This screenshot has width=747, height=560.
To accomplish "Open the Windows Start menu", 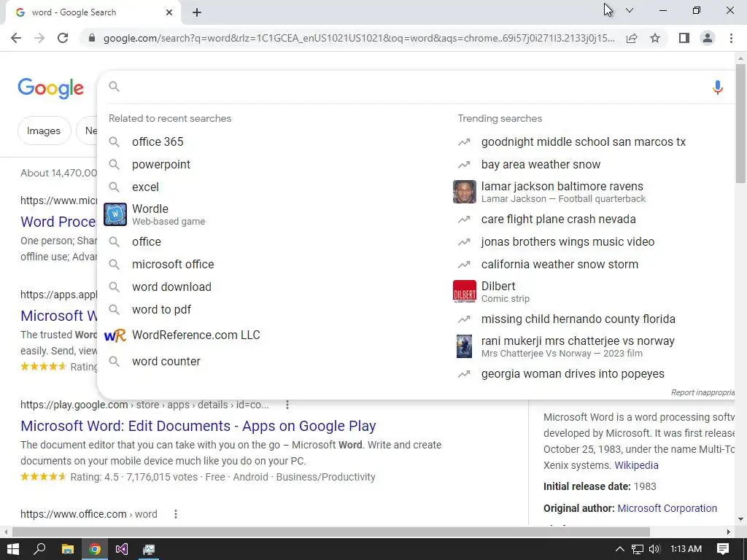I will pyautogui.click(x=13, y=549).
